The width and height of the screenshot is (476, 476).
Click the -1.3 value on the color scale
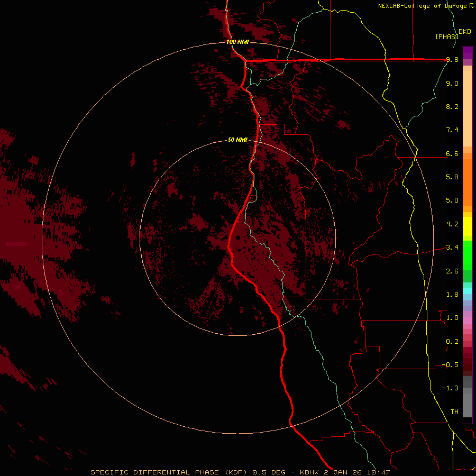click(450, 388)
